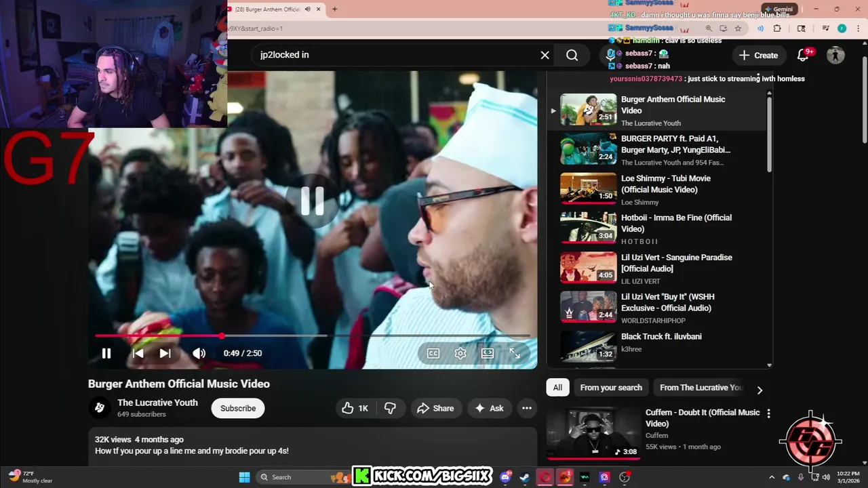Clear the search box with the X
Image resolution: width=868 pixels, height=488 pixels.
tap(545, 55)
